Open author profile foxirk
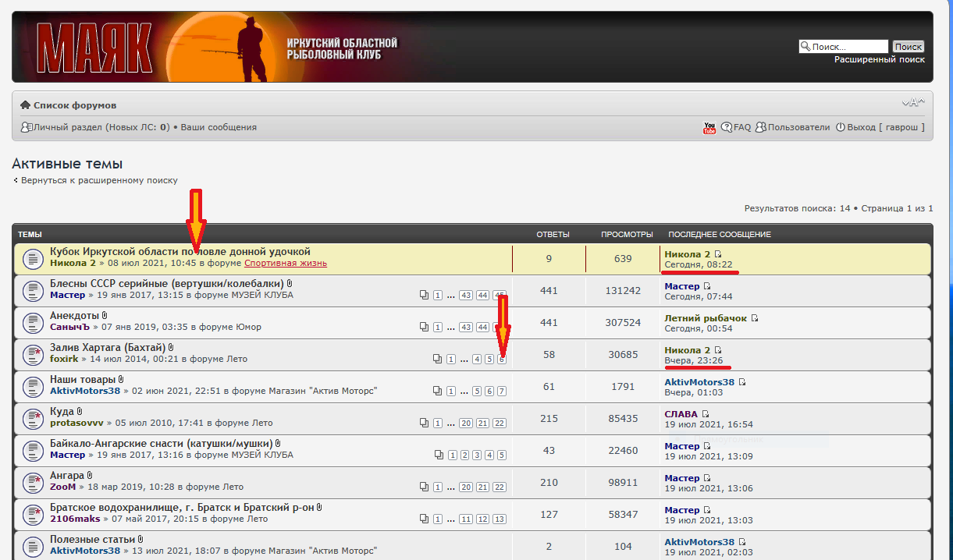The width and height of the screenshot is (953, 560). tap(64, 359)
